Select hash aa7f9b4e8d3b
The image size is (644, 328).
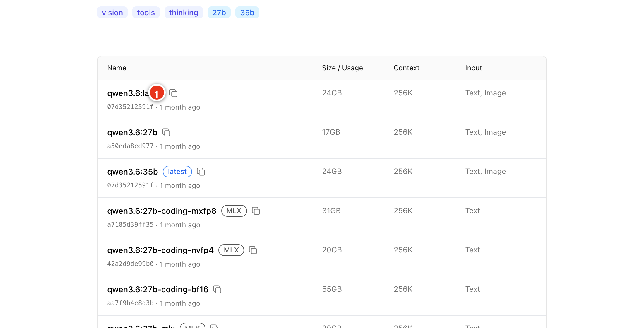pos(130,303)
